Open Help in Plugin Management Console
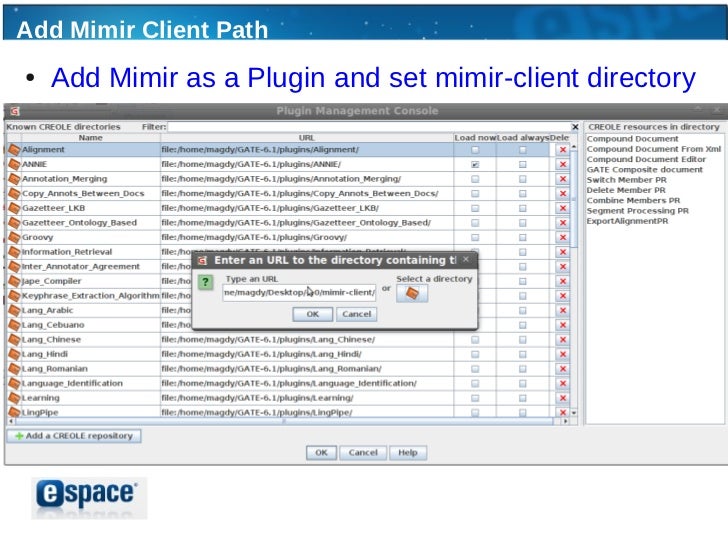This screenshot has width=728, height=546. pos(408,453)
